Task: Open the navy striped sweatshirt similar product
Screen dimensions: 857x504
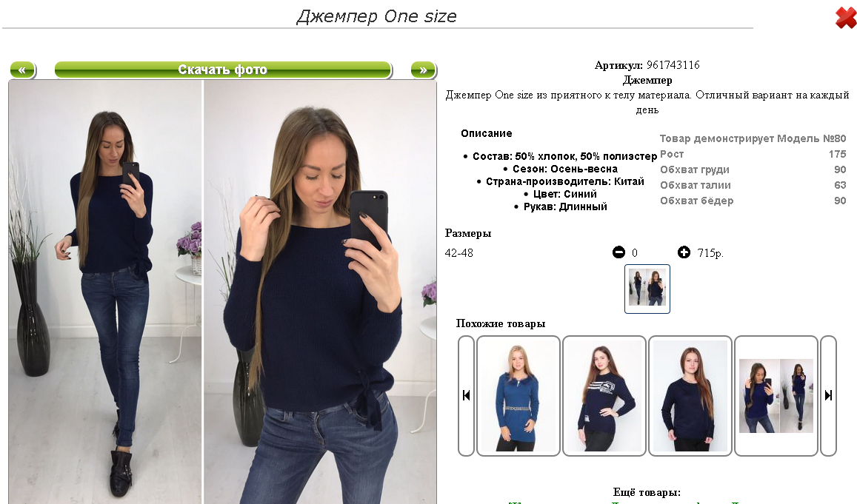Action: (604, 396)
